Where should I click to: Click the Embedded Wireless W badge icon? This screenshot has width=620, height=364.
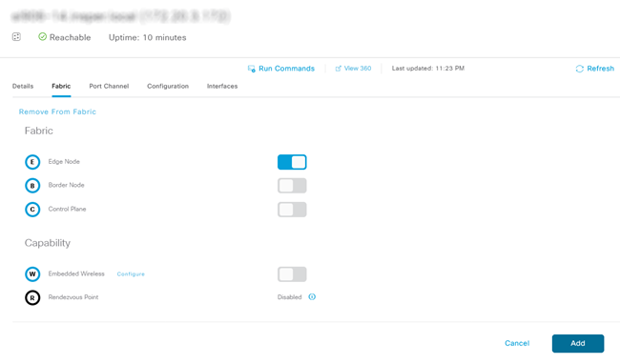coord(32,274)
